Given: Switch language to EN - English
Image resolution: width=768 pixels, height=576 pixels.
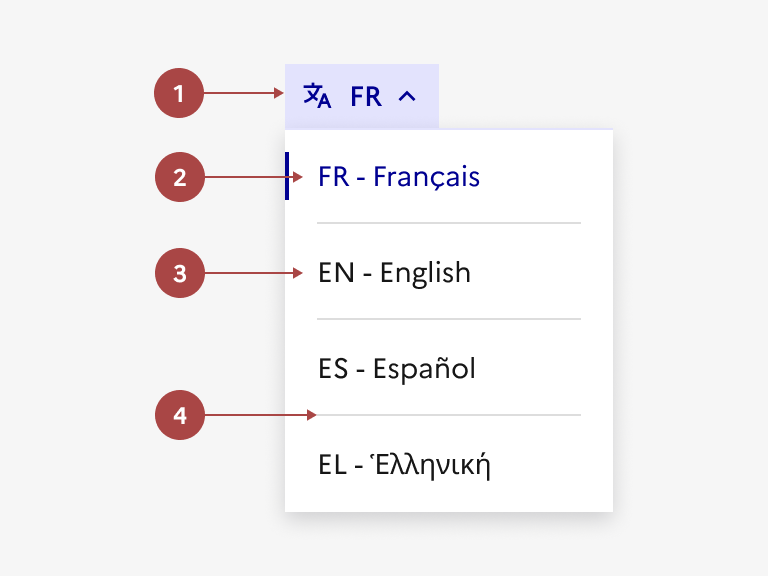Looking at the screenshot, I should 394,273.
